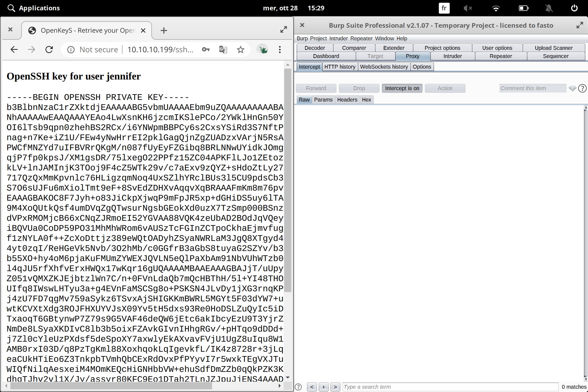Reload the OpenKeyS page in the browser
Screen dimensions: 588x392
[x=49, y=49]
